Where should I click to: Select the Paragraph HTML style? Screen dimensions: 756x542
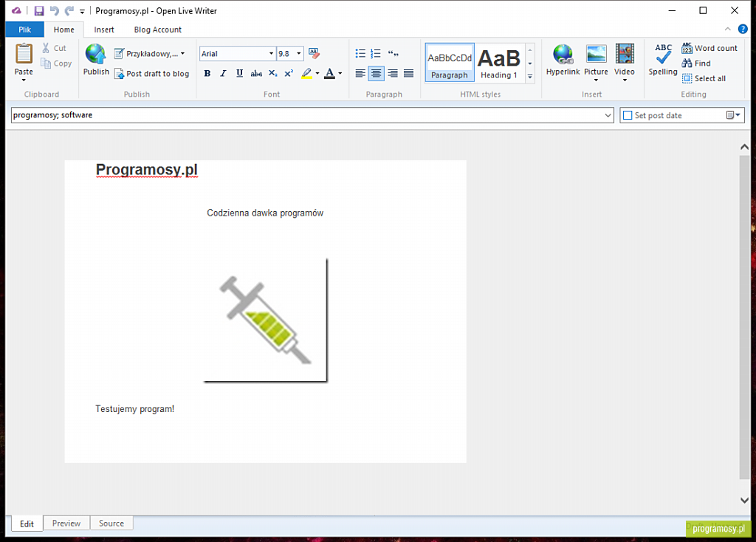(x=450, y=63)
